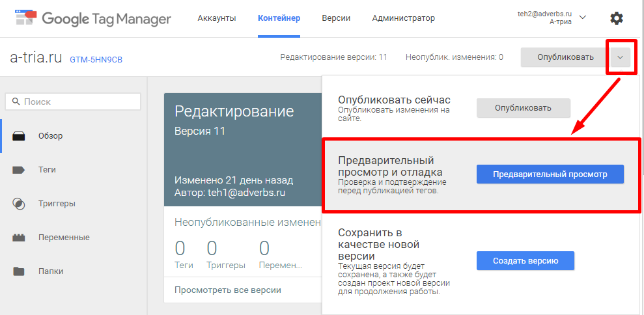
Task: Open Теги in the sidebar
Action: 47,170
